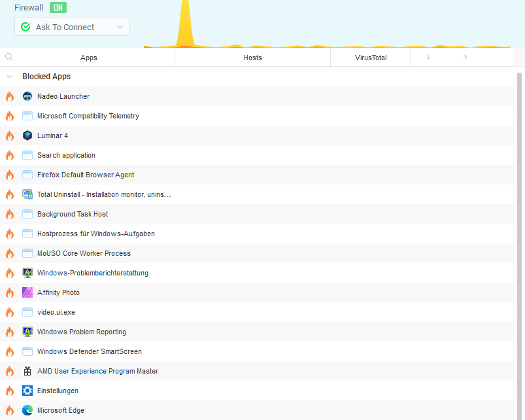The width and height of the screenshot is (525, 420).
Task: Click the vertical scrollbar of the apps list
Action: click(519, 246)
